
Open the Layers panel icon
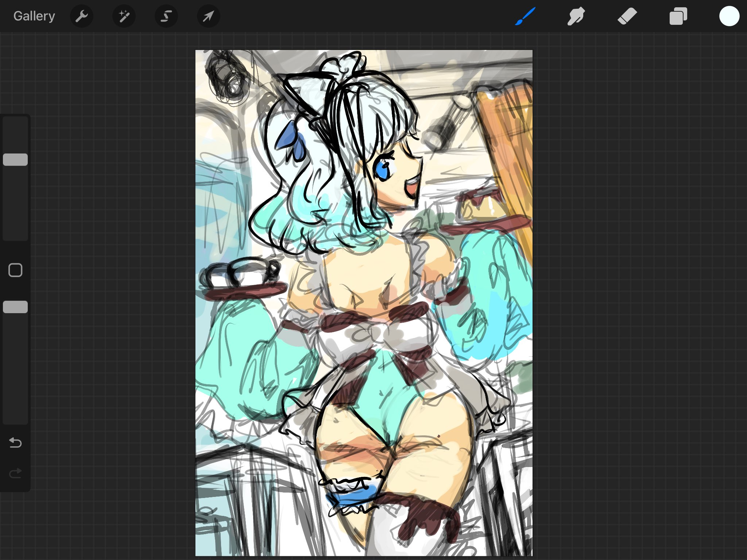tap(678, 16)
